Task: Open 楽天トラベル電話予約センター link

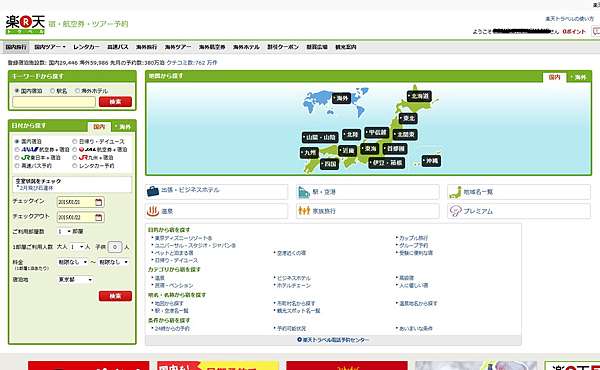Action: coord(336,340)
